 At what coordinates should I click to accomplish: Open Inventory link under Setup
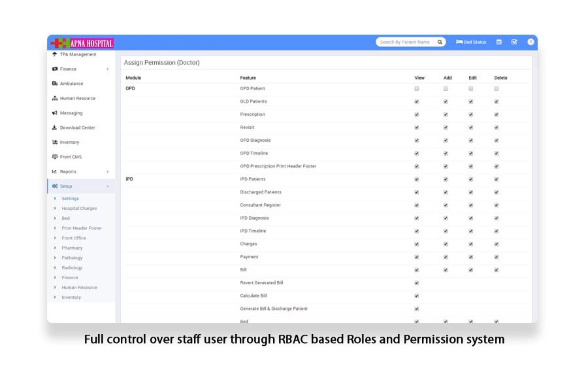click(71, 297)
